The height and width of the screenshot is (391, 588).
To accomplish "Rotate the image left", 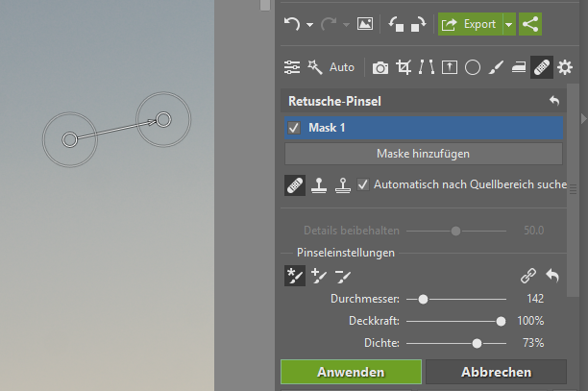I will coord(397,24).
